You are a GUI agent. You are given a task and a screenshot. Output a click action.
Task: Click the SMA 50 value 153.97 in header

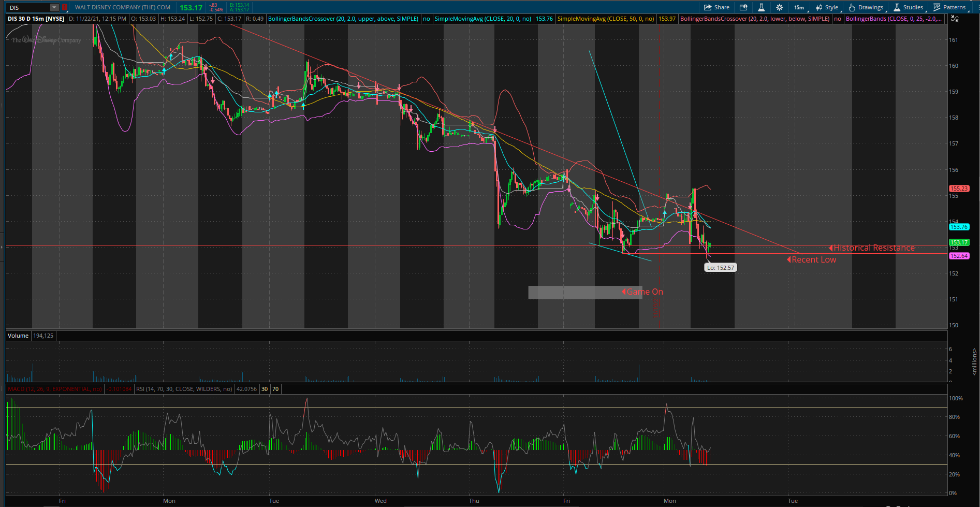667,19
